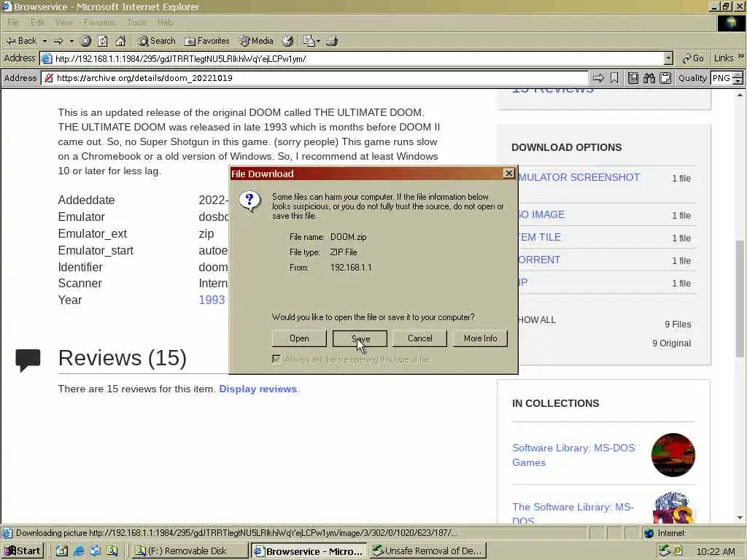
Task: Click the Browservice clipboard icon
Action: click(x=665, y=78)
